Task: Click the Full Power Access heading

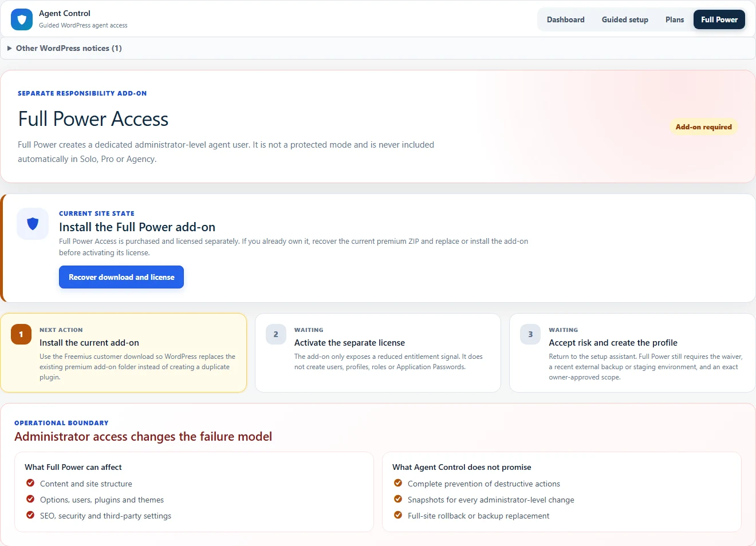Action: point(93,119)
